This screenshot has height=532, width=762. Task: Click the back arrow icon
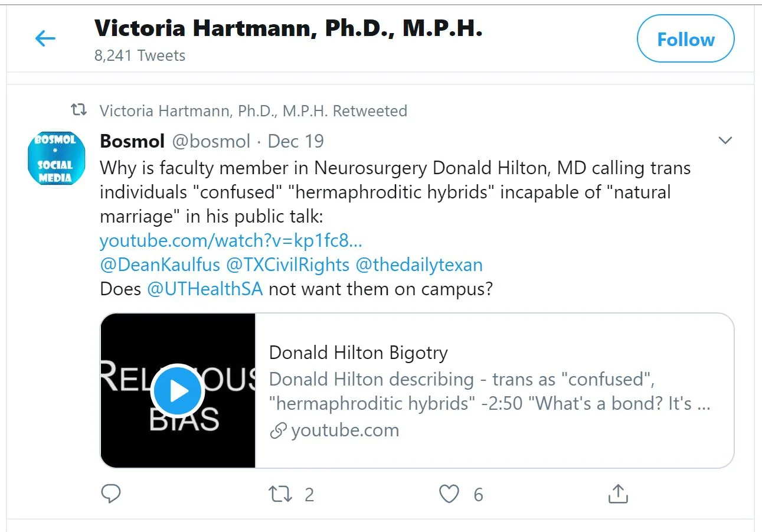pos(45,39)
